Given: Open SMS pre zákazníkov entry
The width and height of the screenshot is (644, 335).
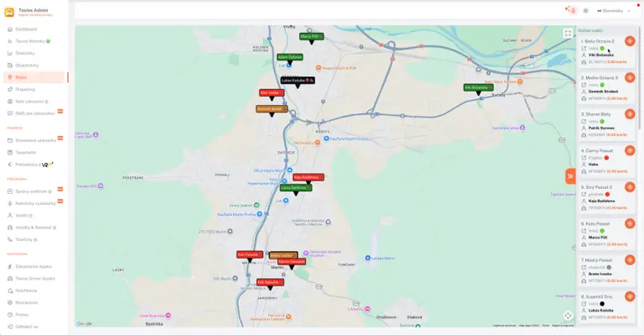Looking at the screenshot, I should [35, 113].
